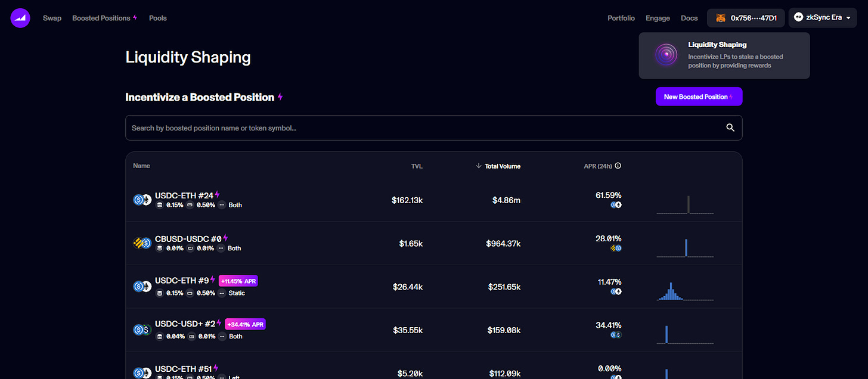Click the $26.44k TVL value

coord(408,287)
